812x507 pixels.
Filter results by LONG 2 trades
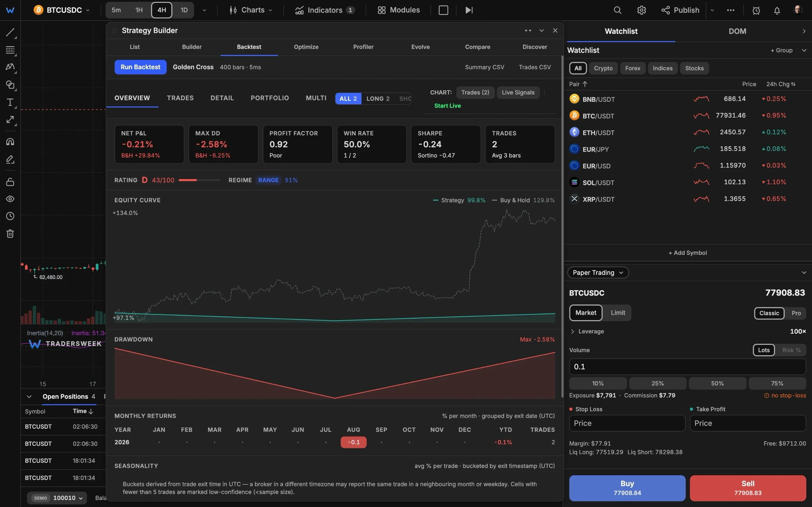point(378,99)
